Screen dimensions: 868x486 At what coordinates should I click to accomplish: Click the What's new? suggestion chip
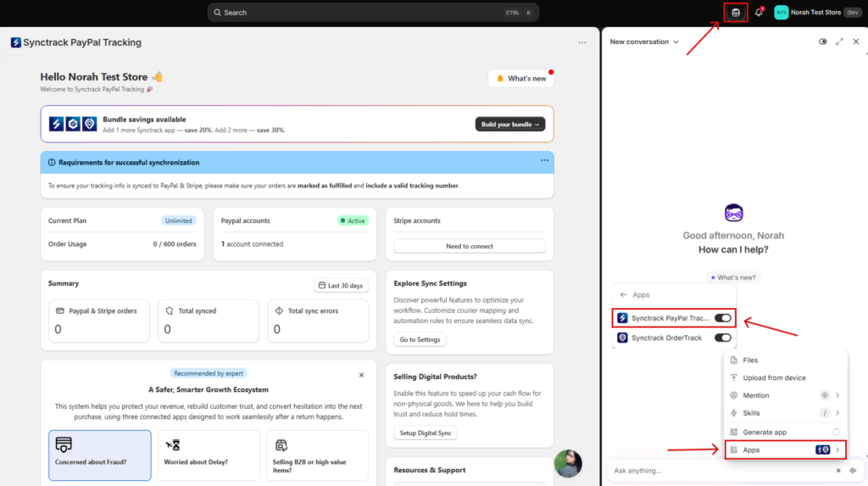(733, 277)
